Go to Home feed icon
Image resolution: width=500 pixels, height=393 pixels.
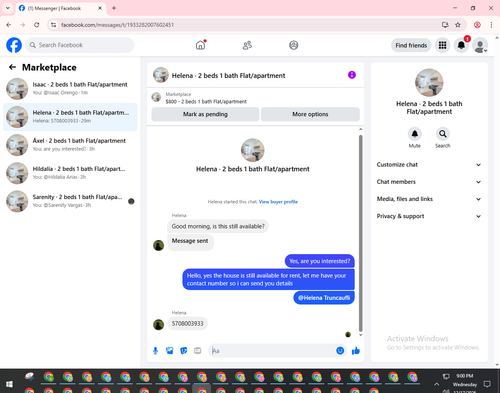point(200,45)
